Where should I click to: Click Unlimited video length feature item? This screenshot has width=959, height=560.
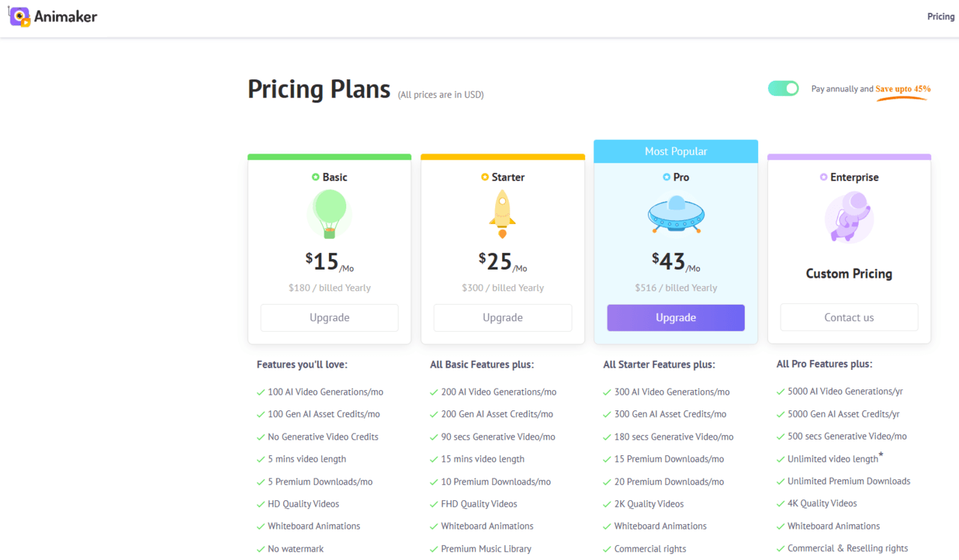pyautogui.click(x=832, y=459)
